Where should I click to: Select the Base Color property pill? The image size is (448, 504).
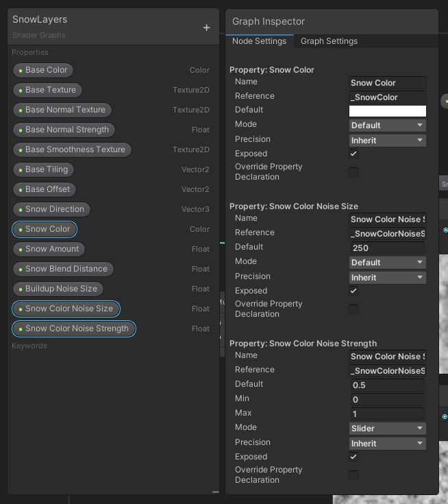click(43, 70)
